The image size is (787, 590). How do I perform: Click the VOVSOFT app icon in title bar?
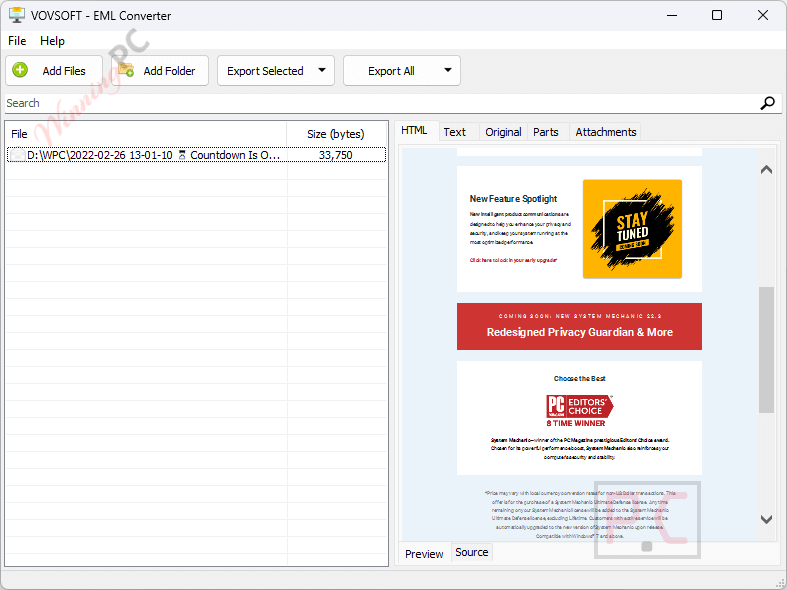17,15
